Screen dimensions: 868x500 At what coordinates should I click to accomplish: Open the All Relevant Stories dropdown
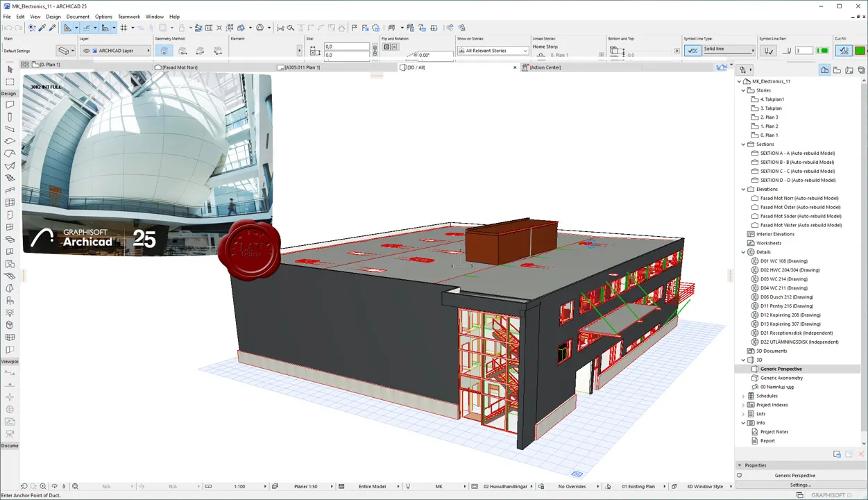493,51
